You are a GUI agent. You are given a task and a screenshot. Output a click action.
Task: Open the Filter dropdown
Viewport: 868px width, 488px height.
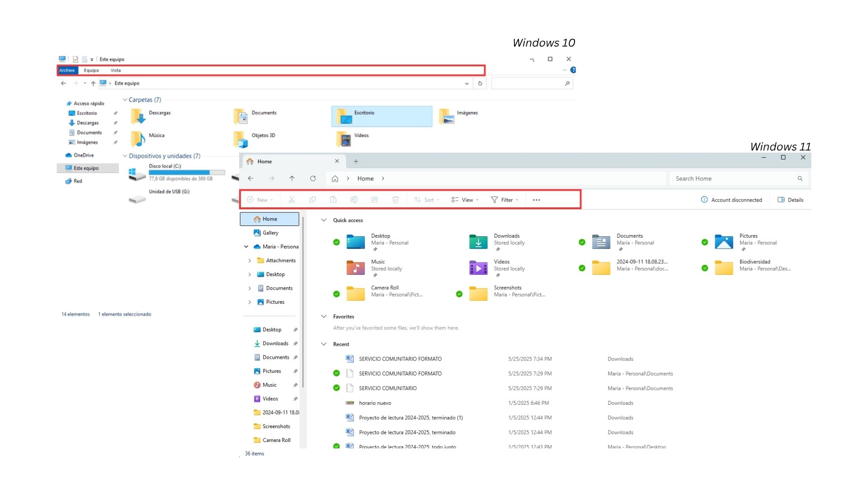(505, 200)
